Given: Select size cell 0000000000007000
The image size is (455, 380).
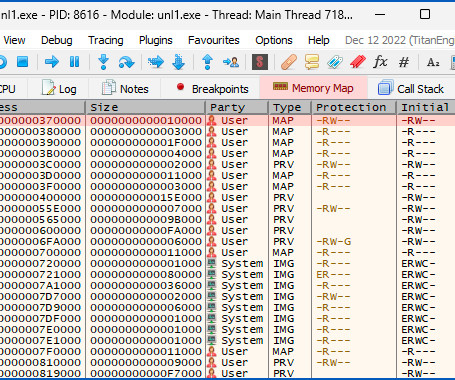Looking at the screenshot, I should [x=146, y=208].
